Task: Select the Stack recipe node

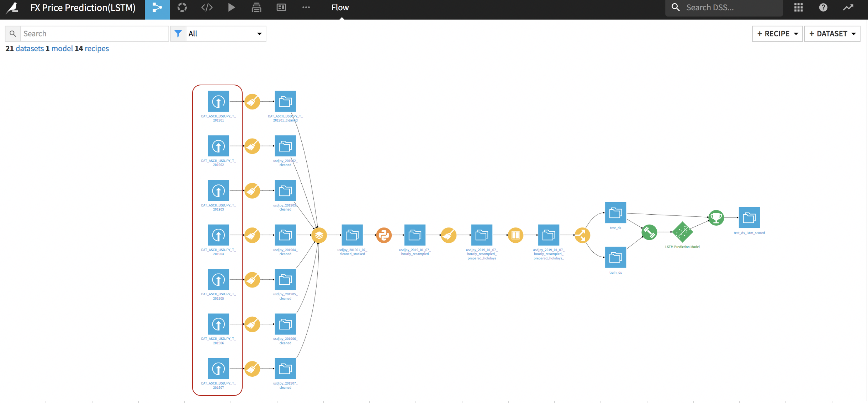Action: (x=319, y=235)
